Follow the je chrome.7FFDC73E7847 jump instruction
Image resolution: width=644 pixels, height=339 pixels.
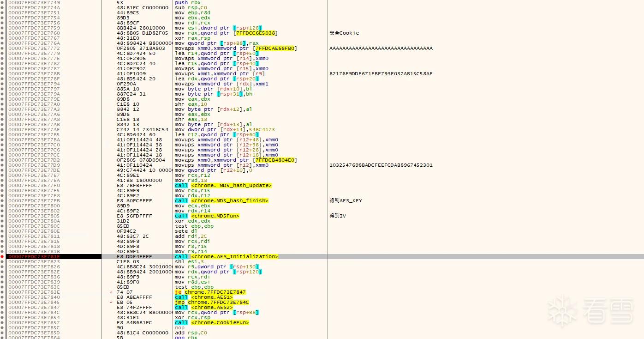pos(210,292)
